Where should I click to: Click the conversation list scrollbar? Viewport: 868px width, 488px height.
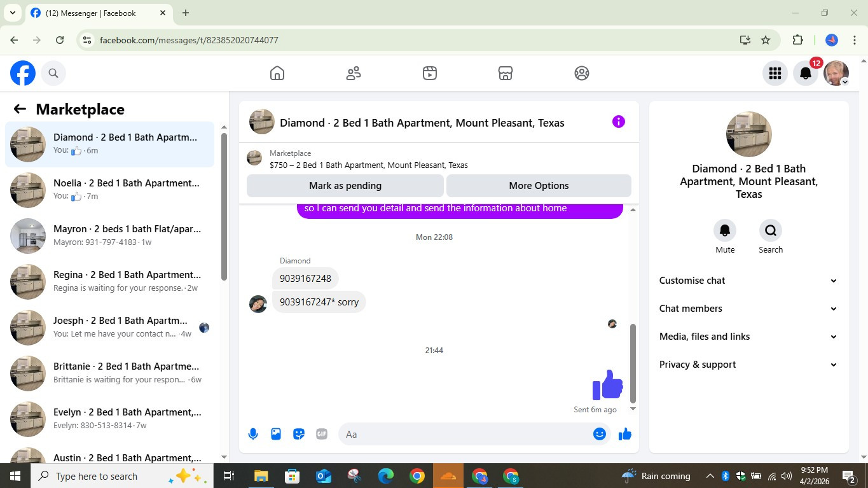224,207
